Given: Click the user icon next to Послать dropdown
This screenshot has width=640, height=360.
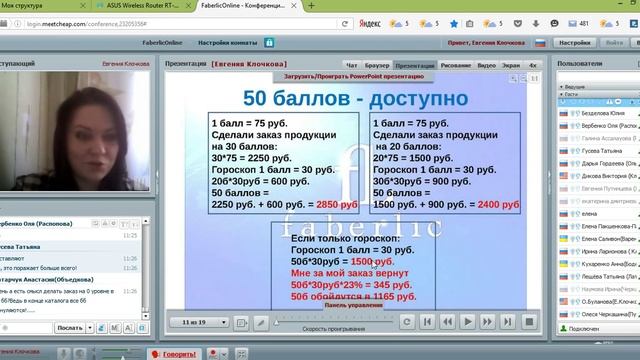Looking at the screenshot, I should pyautogui.click(x=102, y=328).
